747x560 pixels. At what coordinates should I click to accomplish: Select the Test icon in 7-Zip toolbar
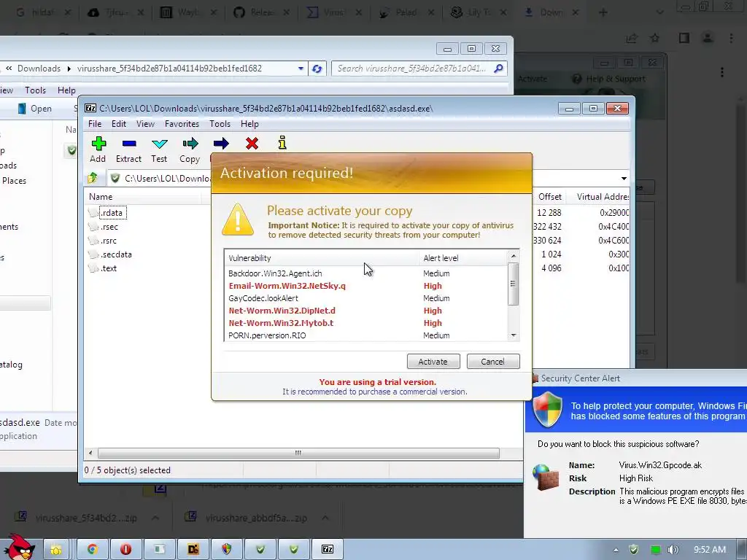(x=159, y=144)
